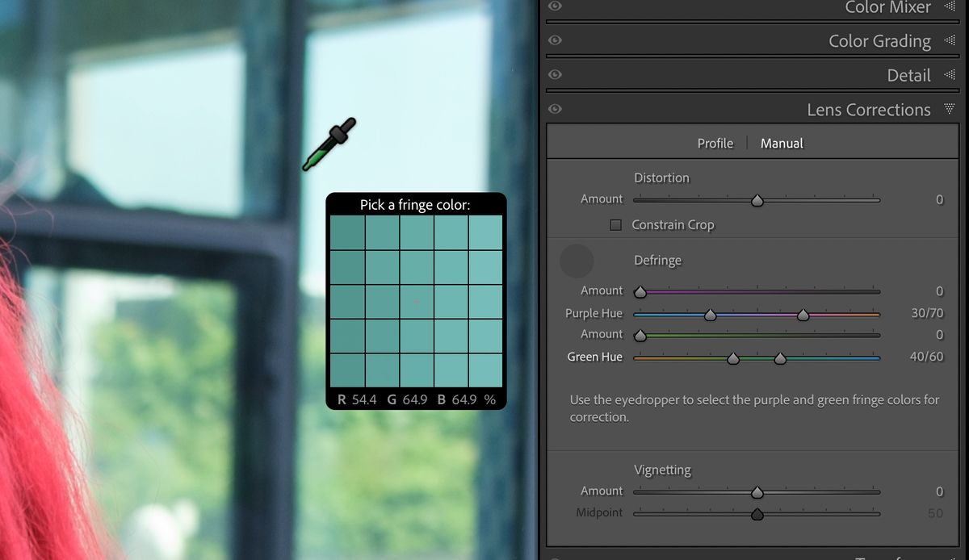This screenshot has height=560, width=969.
Task: Pick the center swatch in the fringe color grid
Action: click(x=416, y=302)
